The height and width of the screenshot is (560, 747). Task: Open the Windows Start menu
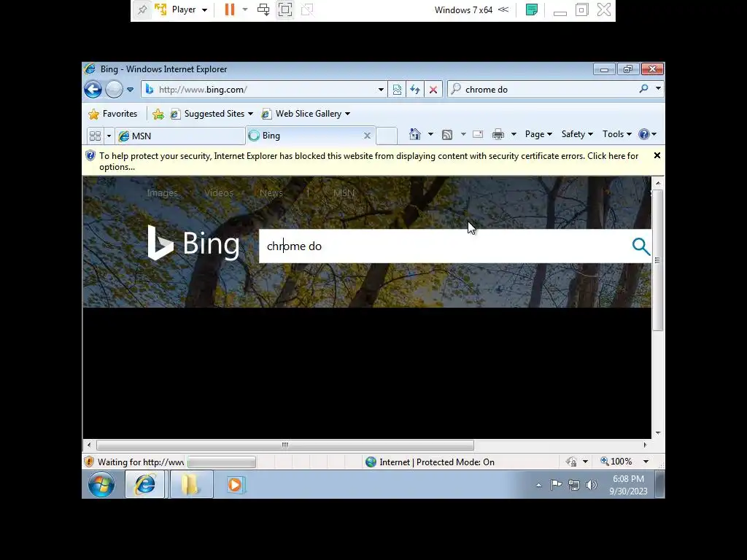coord(101,485)
